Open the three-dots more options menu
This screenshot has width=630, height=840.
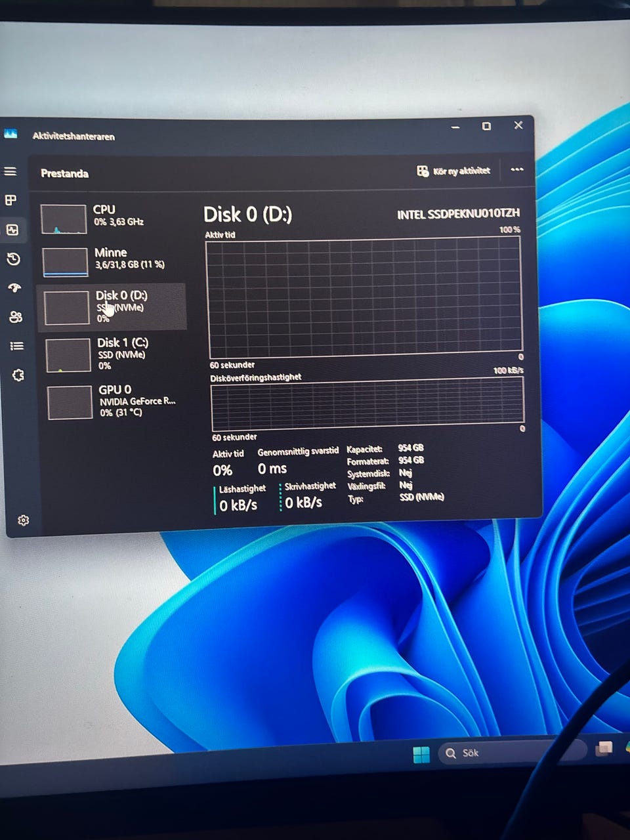(517, 169)
